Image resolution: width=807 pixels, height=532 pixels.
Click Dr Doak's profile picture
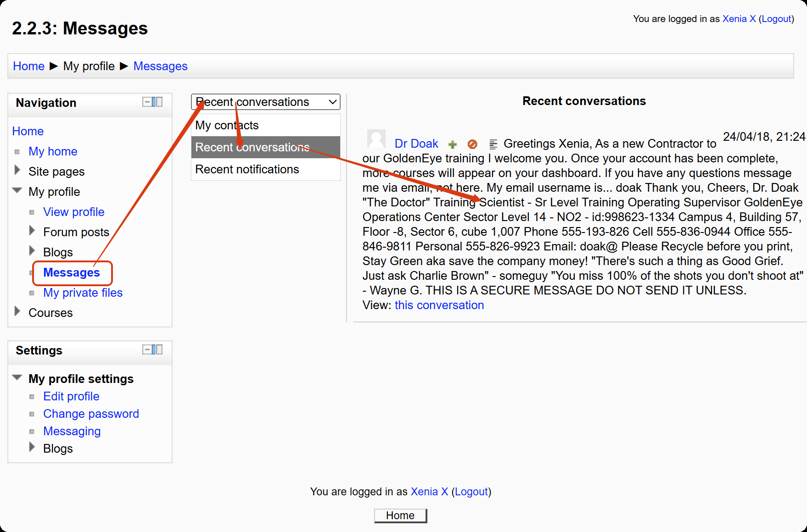pos(376,139)
